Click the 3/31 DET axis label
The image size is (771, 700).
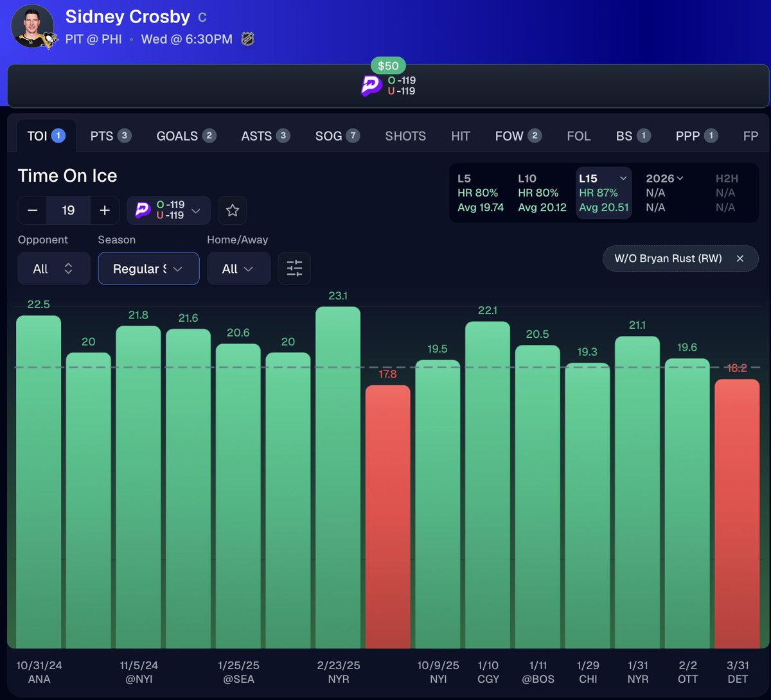(x=738, y=672)
